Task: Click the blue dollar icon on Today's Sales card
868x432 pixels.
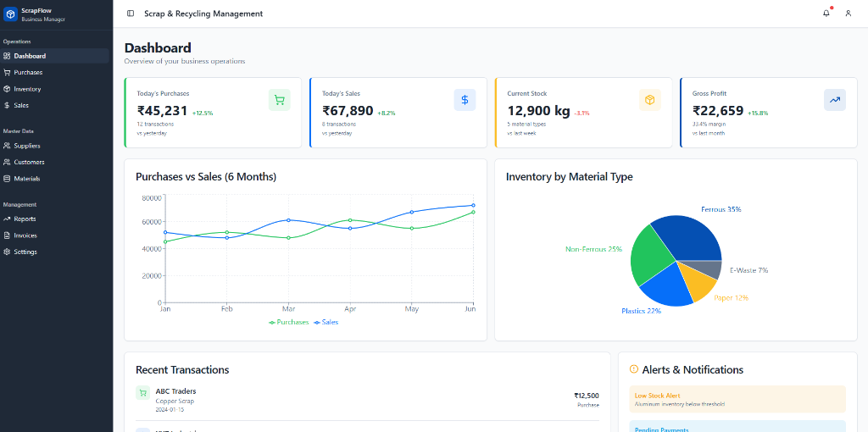Action: [x=465, y=100]
